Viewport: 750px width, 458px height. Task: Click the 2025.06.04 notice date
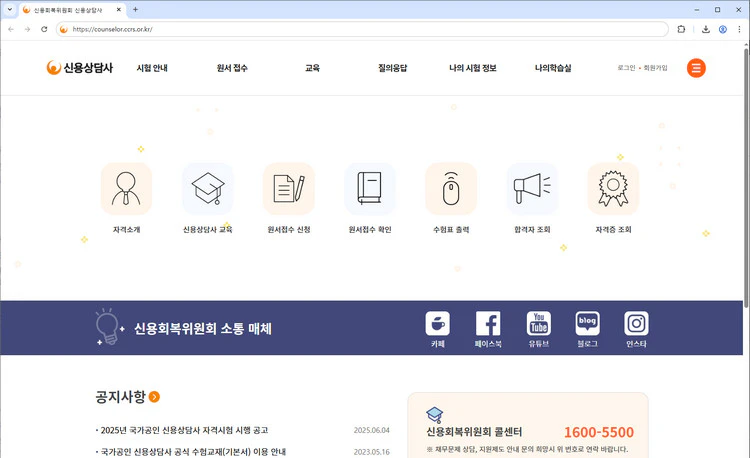[372, 430]
